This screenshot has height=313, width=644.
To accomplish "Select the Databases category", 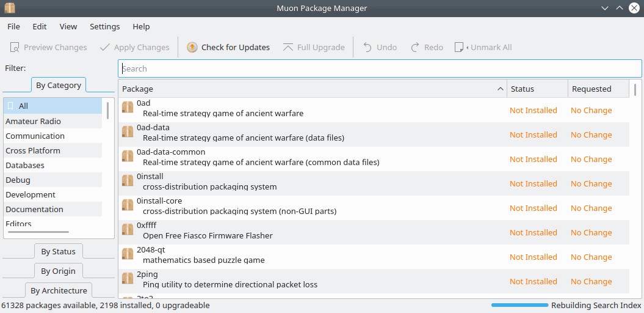I will 52,165.
